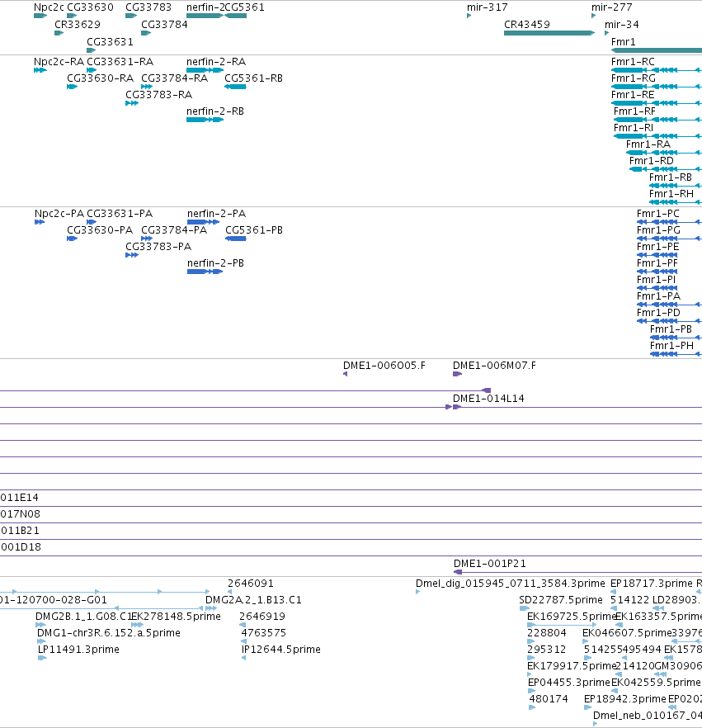Select the CG33631-PA protein feature
Viewport: 702px width, 728px height.
[92, 222]
